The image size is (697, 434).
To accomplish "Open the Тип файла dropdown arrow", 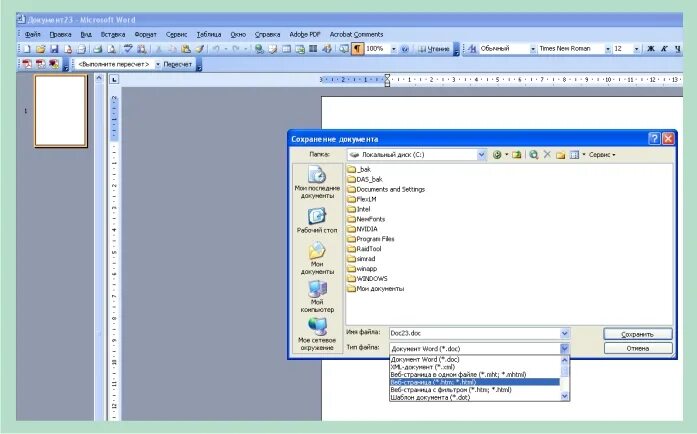I will [564, 349].
